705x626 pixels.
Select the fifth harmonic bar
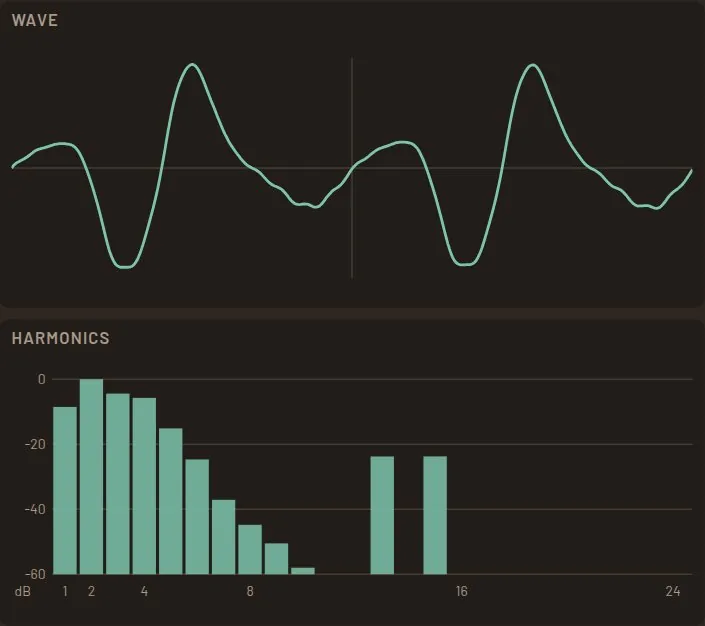(x=171, y=501)
